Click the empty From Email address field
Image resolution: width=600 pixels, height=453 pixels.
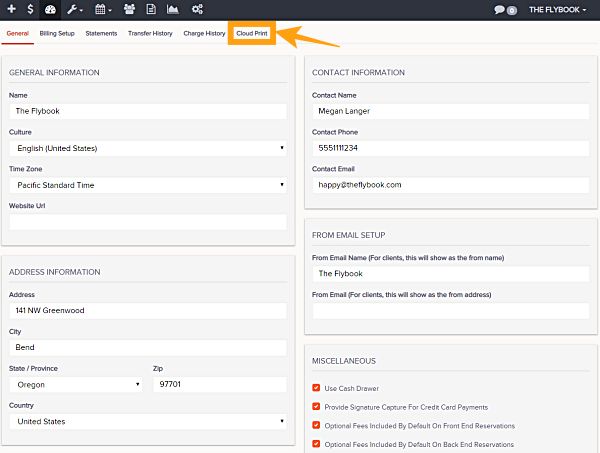(451, 311)
